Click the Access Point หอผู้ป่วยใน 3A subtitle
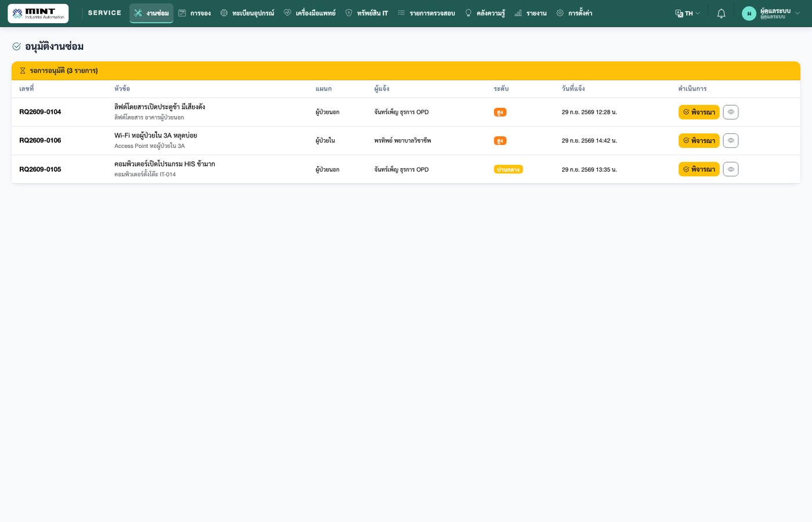Image resolution: width=812 pixels, height=522 pixels. [150, 146]
